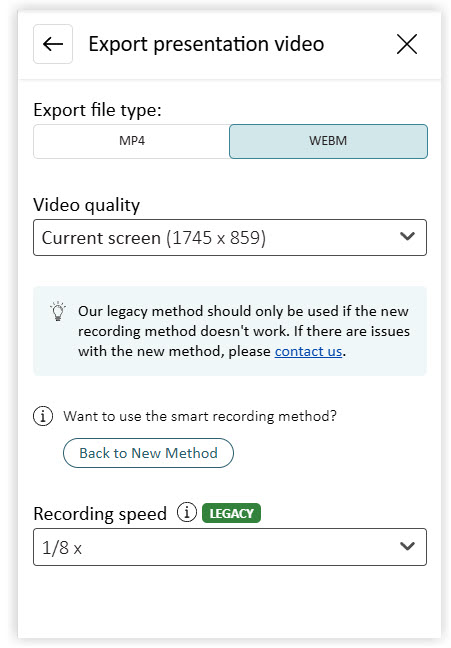Click the lightbulb tip icon
Screen dimensions: 451x648
(58, 311)
